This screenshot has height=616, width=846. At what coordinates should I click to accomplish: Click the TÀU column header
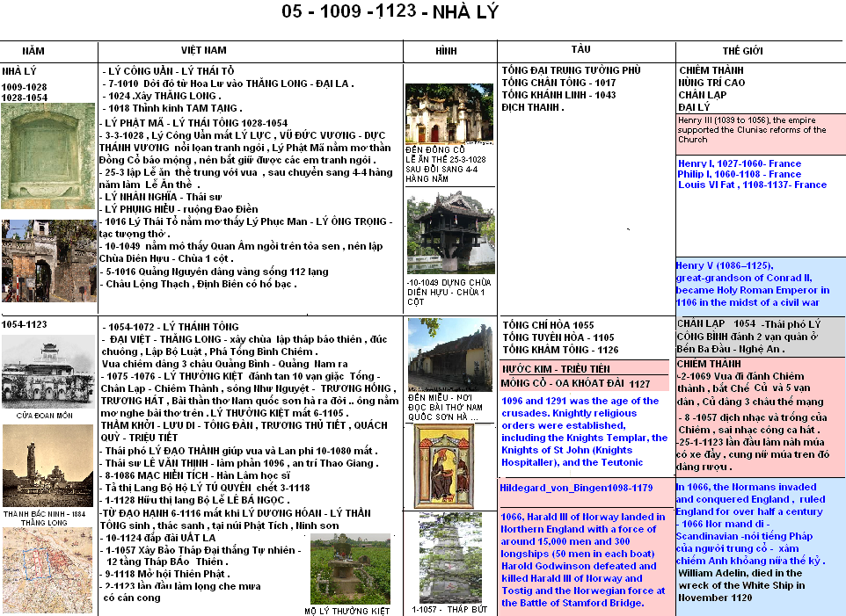click(580, 49)
